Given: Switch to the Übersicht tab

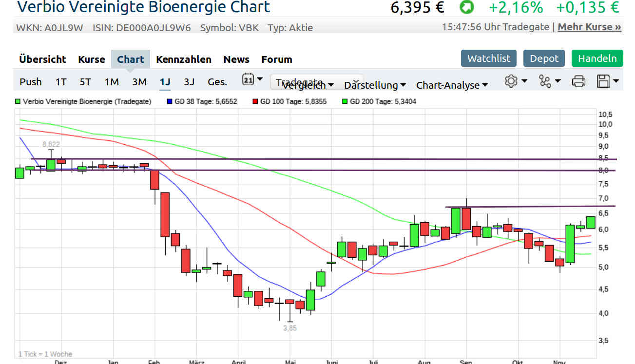Looking at the screenshot, I should [x=43, y=59].
